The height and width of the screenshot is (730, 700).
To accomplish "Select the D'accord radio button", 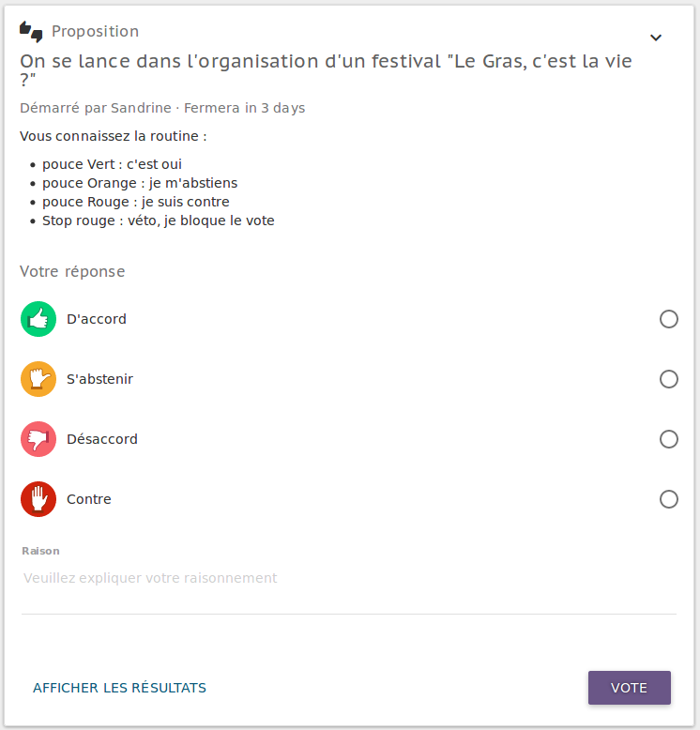I will 668,319.
